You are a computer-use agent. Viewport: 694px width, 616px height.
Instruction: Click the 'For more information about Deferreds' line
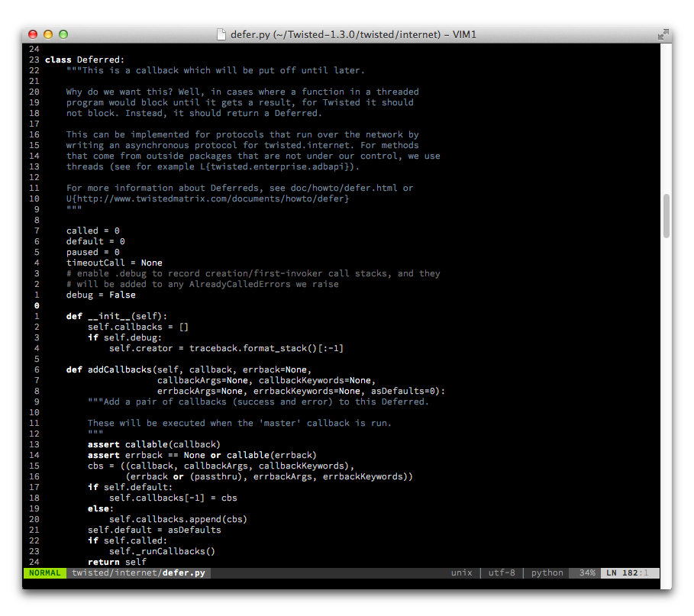240,188
